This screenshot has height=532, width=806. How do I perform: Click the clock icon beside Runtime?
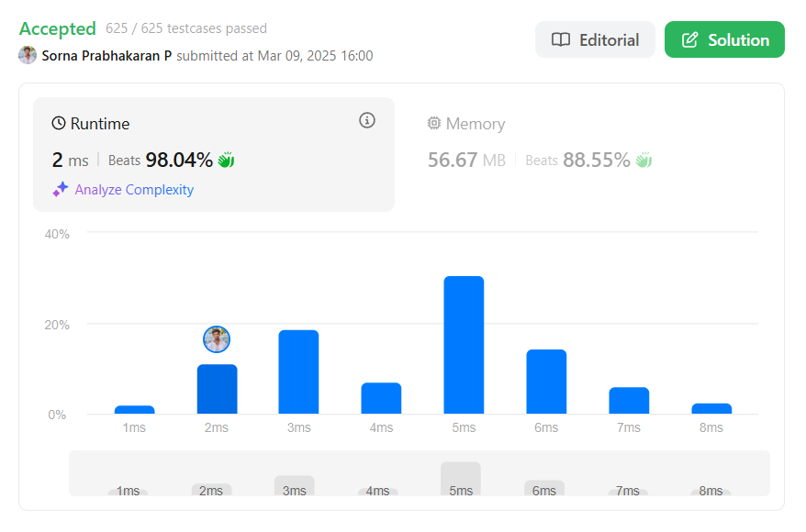[x=59, y=124]
